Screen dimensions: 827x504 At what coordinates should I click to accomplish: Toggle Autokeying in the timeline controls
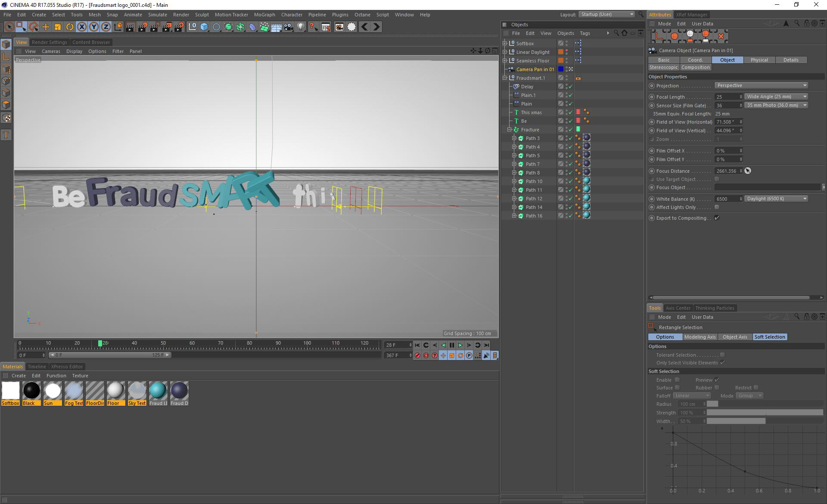(426, 355)
